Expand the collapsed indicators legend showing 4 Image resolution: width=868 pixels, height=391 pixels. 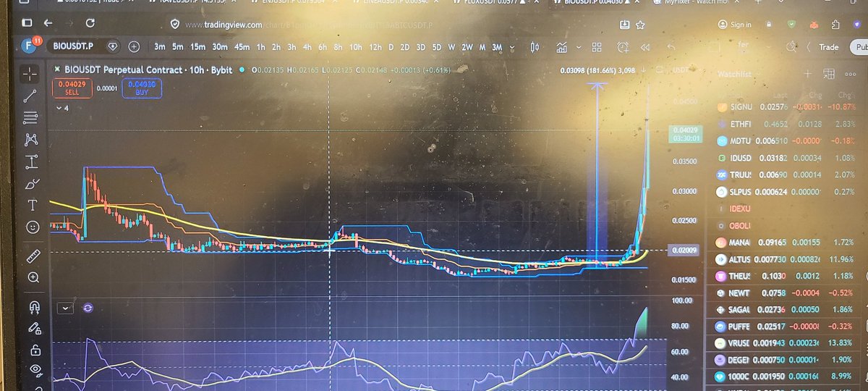(x=63, y=108)
